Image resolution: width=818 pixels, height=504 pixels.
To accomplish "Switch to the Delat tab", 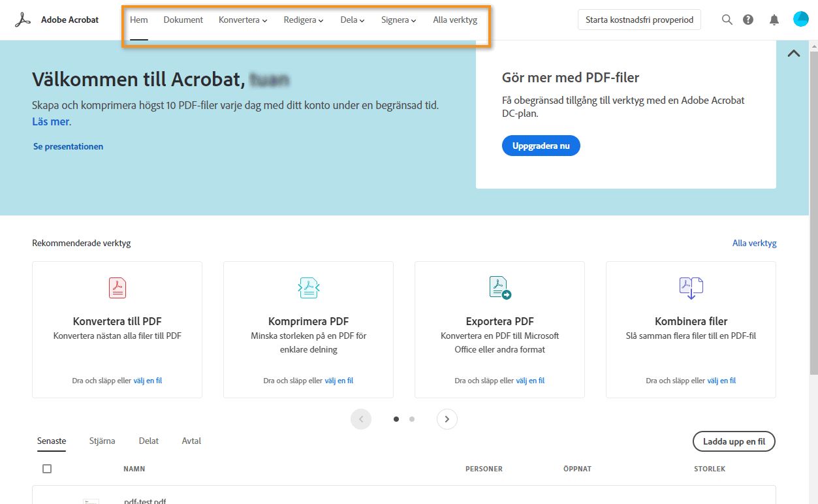I will click(x=149, y=441).
